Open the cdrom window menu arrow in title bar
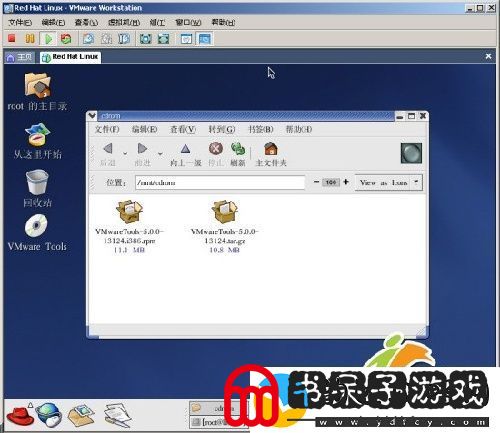Image resolution: width=500 pixels, height=433 pixels. point(92,116)
